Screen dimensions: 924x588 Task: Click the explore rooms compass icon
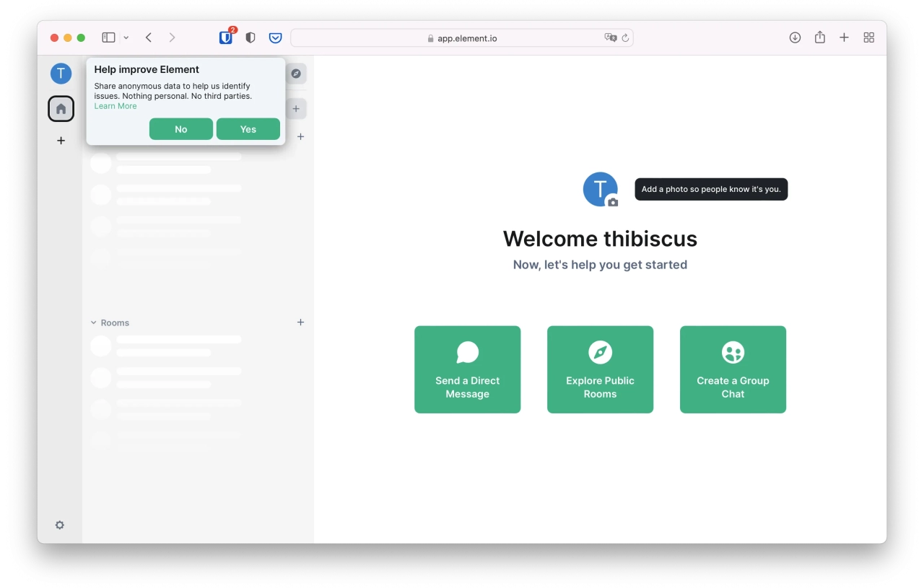[x=296, y=74]
